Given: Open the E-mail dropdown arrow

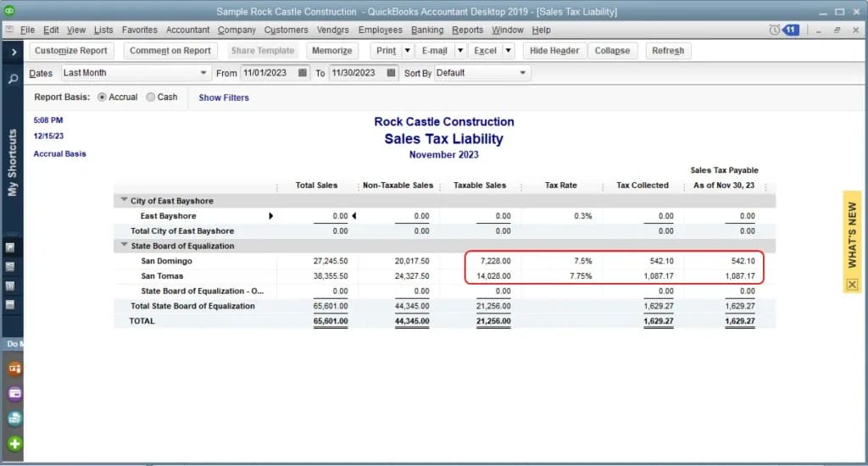Looking at the screenshot, I should (460, 50).
